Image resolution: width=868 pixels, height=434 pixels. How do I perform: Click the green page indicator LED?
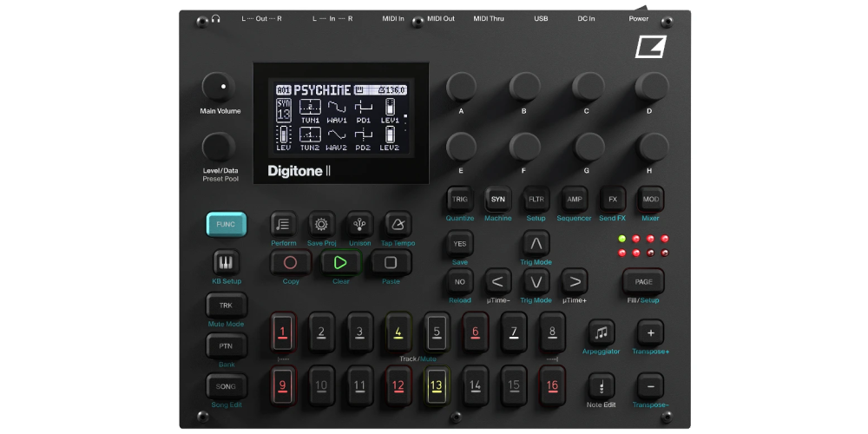[622, 239]
